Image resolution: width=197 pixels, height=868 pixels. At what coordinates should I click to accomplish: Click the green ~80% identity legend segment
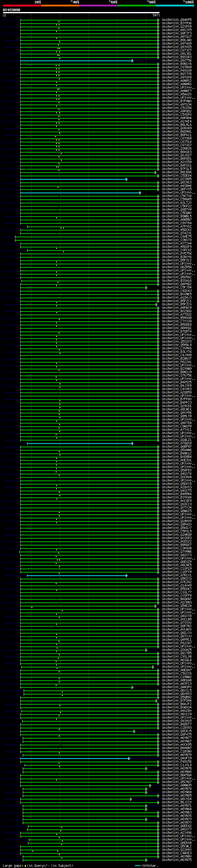tap(137, 6)
